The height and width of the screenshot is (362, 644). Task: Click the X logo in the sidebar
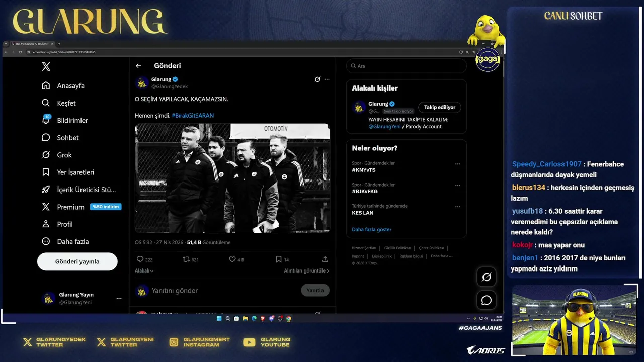[46, 66]
